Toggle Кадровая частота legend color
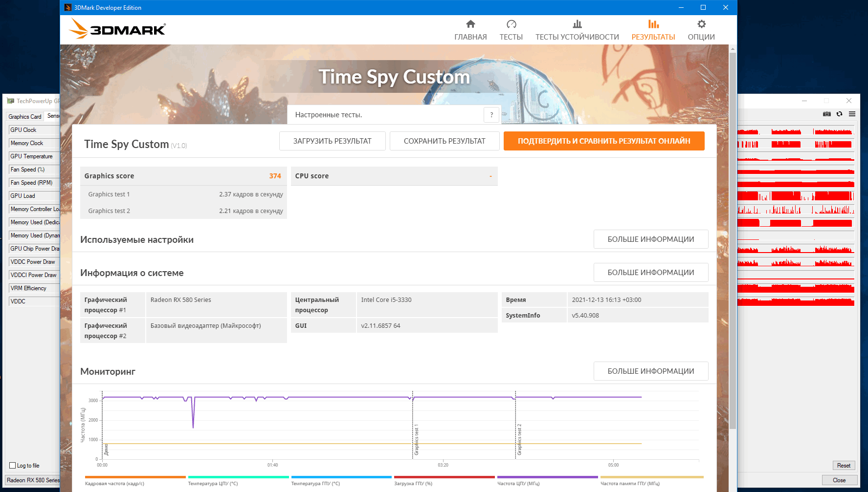The height and width of the screenshot is (492, 868). [x=135, y=477]
